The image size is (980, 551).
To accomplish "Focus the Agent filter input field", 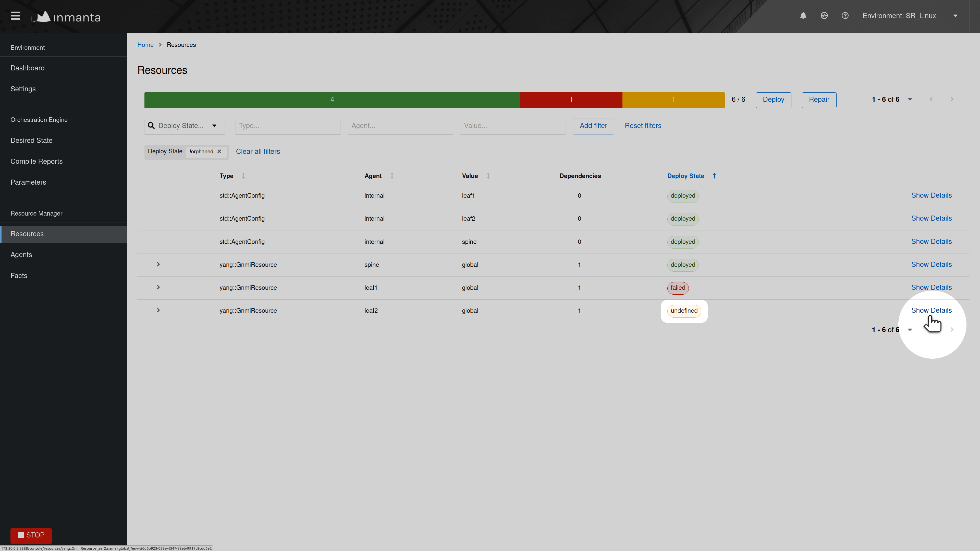I will click(x=400, y=126).
